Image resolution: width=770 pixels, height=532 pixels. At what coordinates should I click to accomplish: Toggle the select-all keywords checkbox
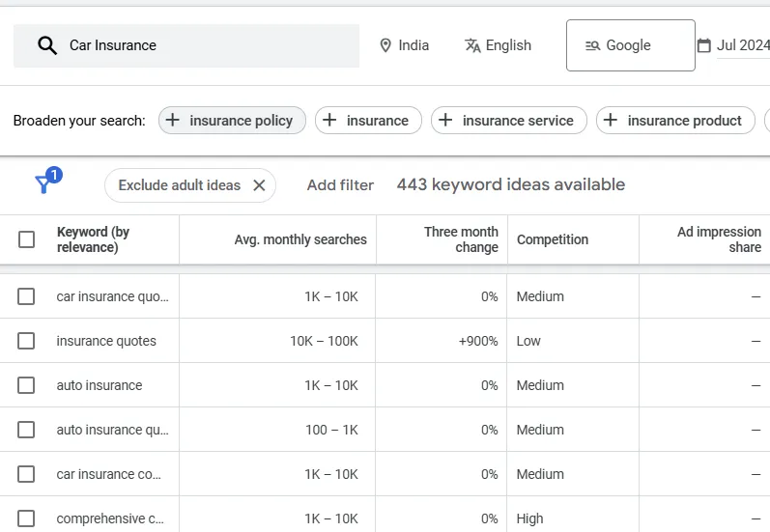(x=26, y=239)
